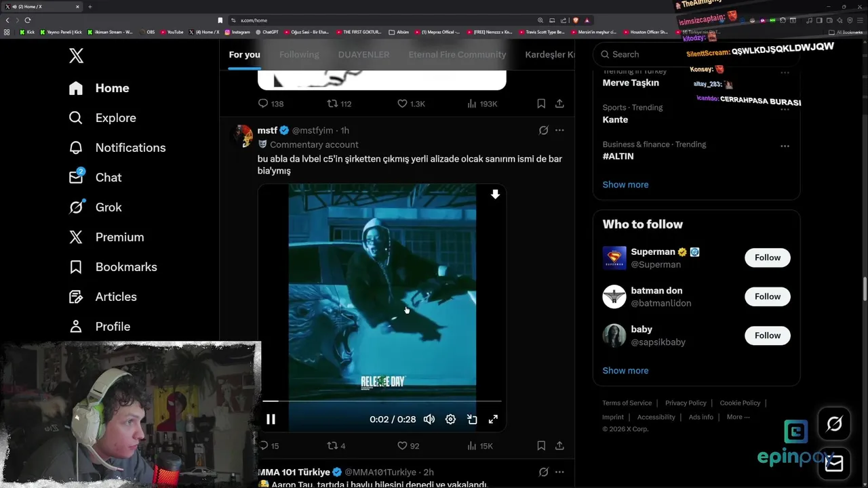
Task: Click the X logo in the sidebar
Action: 76,56
